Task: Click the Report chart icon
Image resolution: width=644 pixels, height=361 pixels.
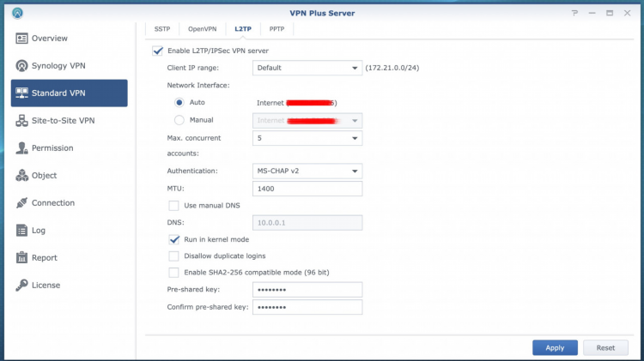Action: click(21, 257)
